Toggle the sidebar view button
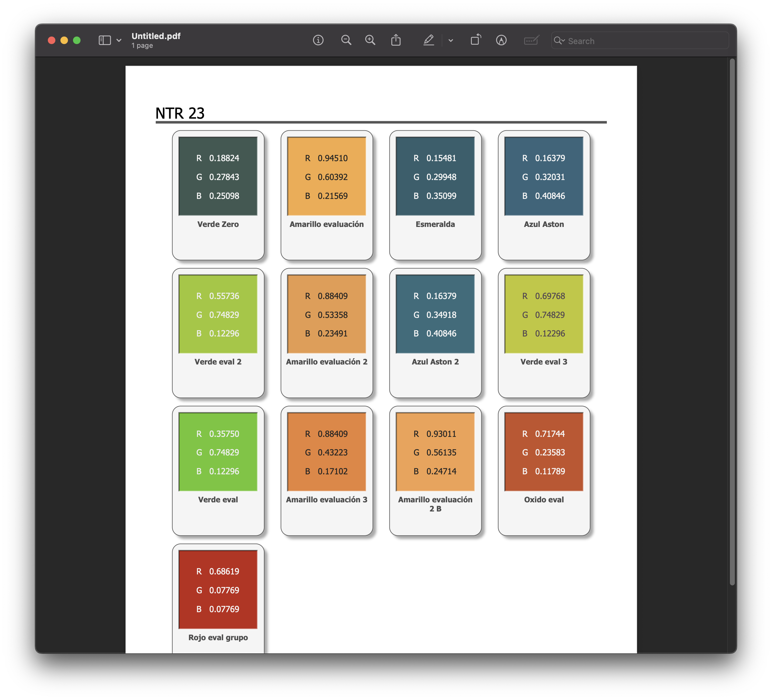Image resolution: width=772 pixels, height=700 pixels. (x=104, y=40)
